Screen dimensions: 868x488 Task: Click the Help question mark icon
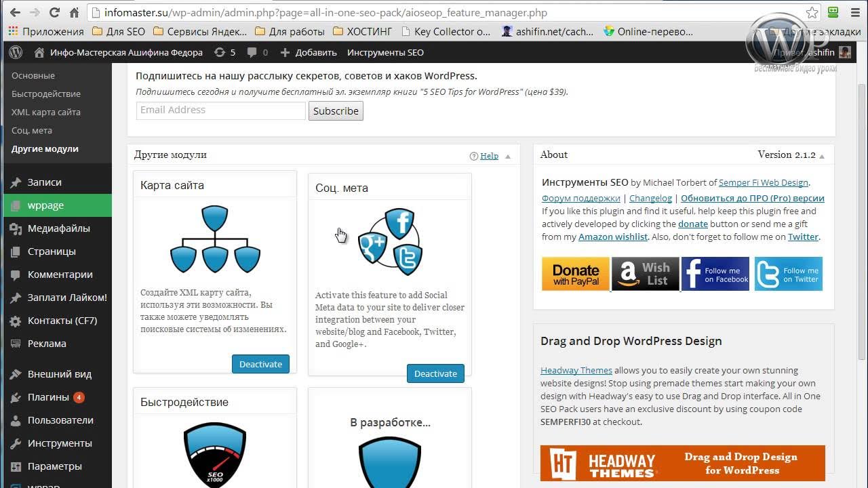(x=474, y=156)
